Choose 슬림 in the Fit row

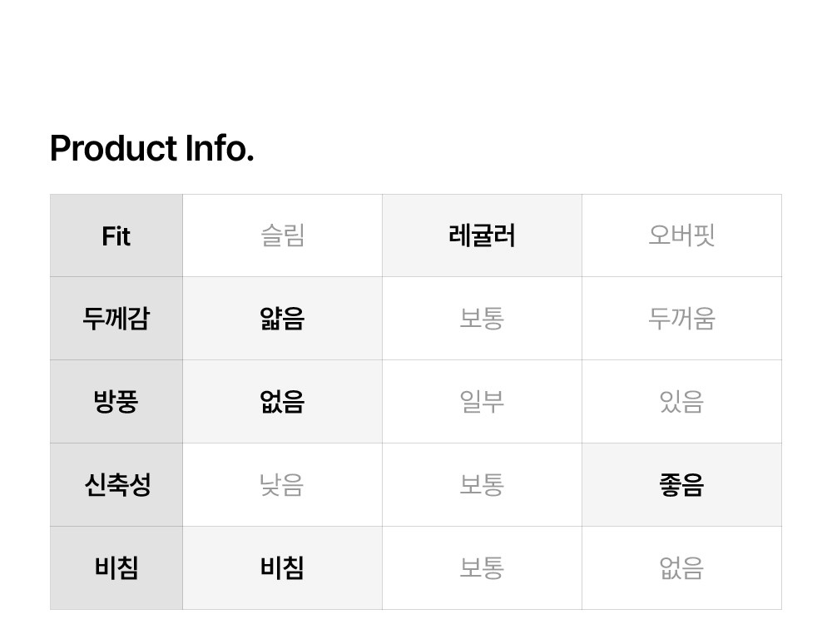(x=282, y=236)
